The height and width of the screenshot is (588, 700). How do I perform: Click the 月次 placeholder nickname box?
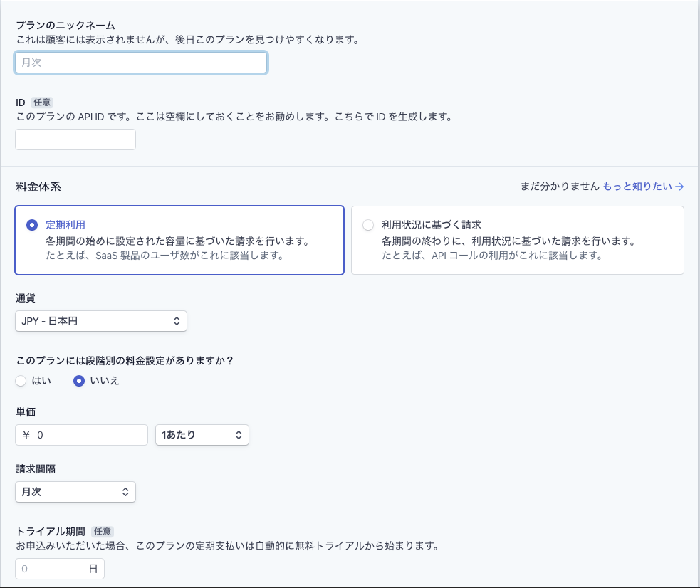click(140, 63)
